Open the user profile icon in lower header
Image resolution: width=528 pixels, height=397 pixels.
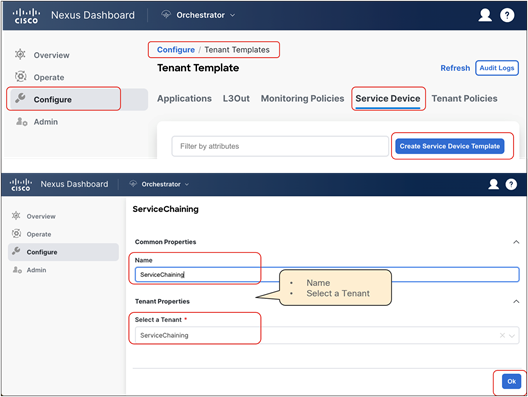tap(494, 184)
